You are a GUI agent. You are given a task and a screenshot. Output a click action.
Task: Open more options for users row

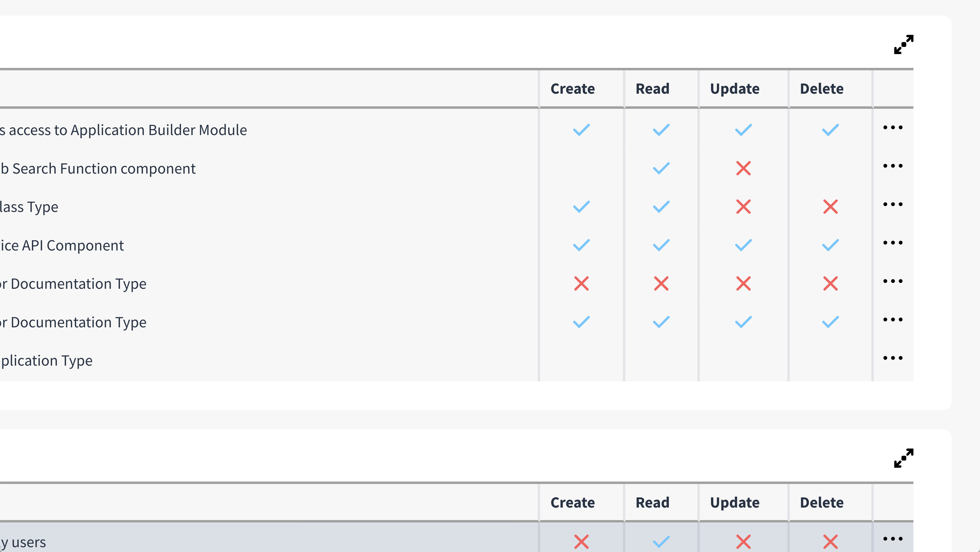892,539
